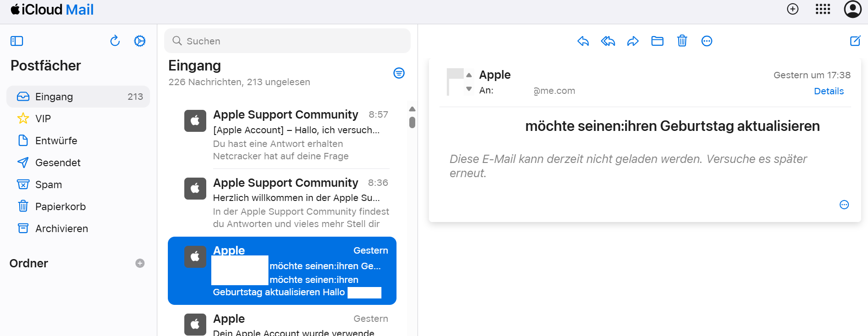
Task: Open the iCloud apps grid launcher
Action: pyautogui.click(x=823, y=9)
